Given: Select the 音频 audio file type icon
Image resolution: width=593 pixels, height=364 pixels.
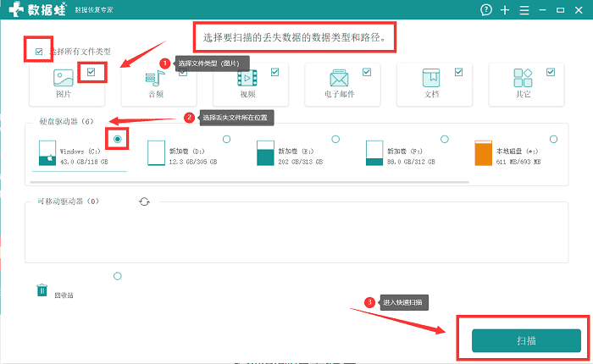Looking at the screenshot, I should click(x=155, y=79).
